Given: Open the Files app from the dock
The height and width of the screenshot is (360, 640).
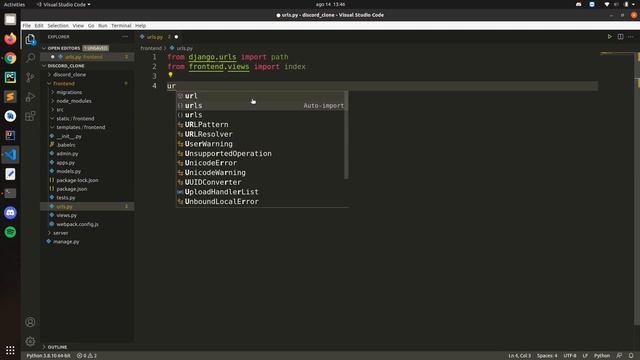Looking at the screenshot, I should tap(10, 19).
